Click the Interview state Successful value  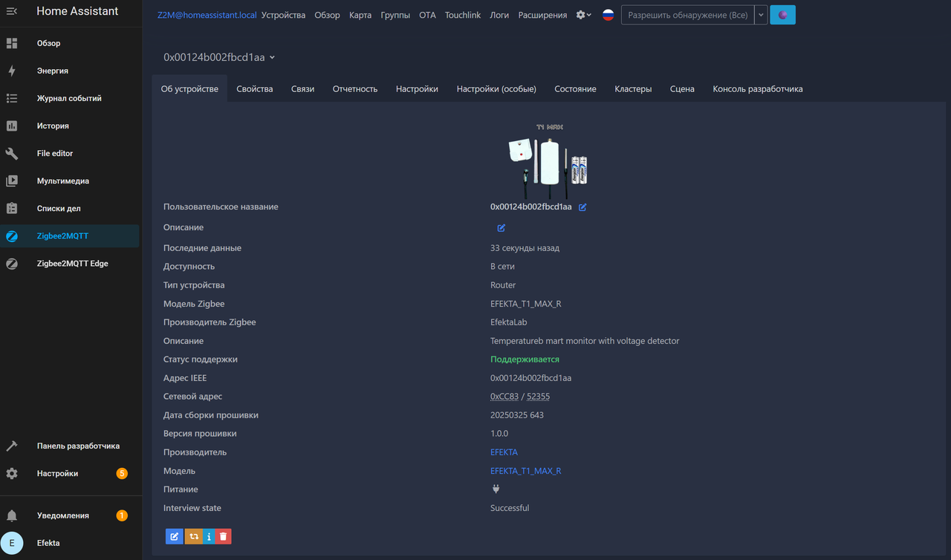(x=510, y=508)
